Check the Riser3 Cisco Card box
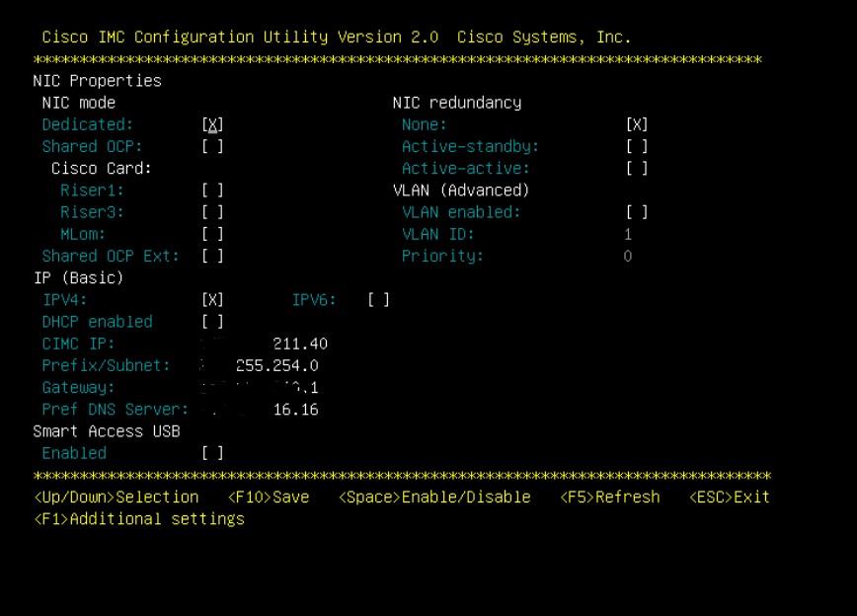857x616 pixels. coord(212,212)
